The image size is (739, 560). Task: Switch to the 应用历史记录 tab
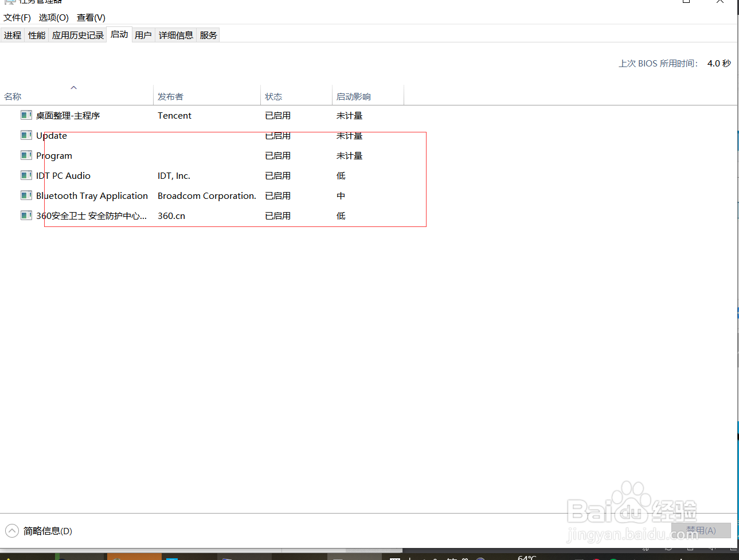click(78, 35)
